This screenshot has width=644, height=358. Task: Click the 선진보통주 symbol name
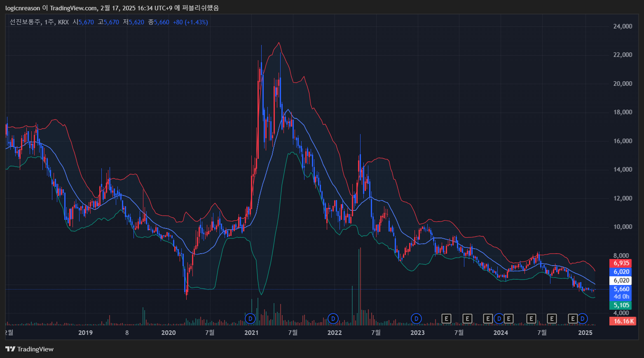coord(26,22)
